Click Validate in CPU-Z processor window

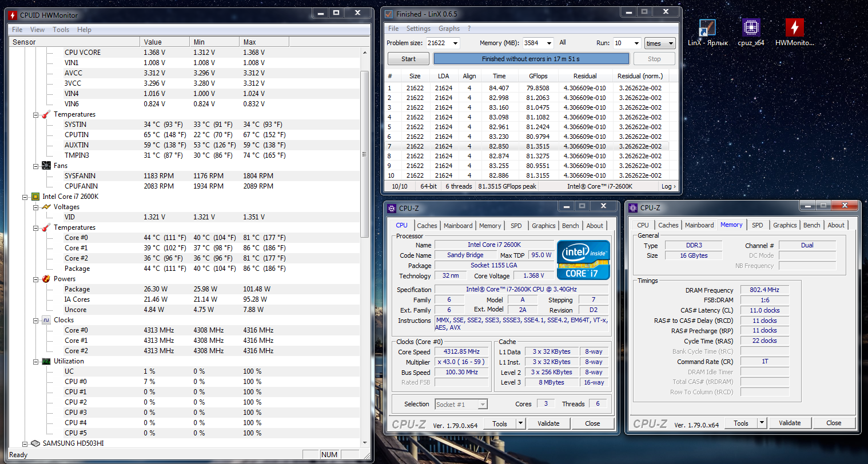click(548, 423)
